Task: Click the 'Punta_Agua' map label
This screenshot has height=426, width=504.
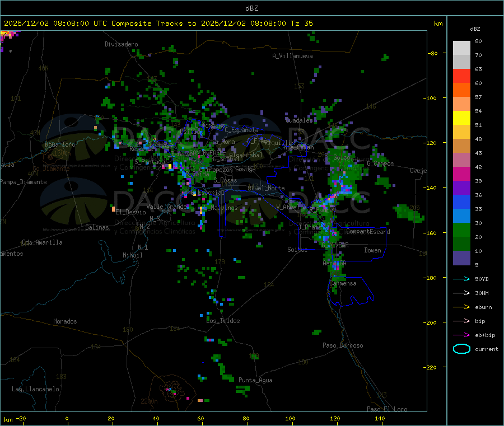Action: tap(255, 380)
